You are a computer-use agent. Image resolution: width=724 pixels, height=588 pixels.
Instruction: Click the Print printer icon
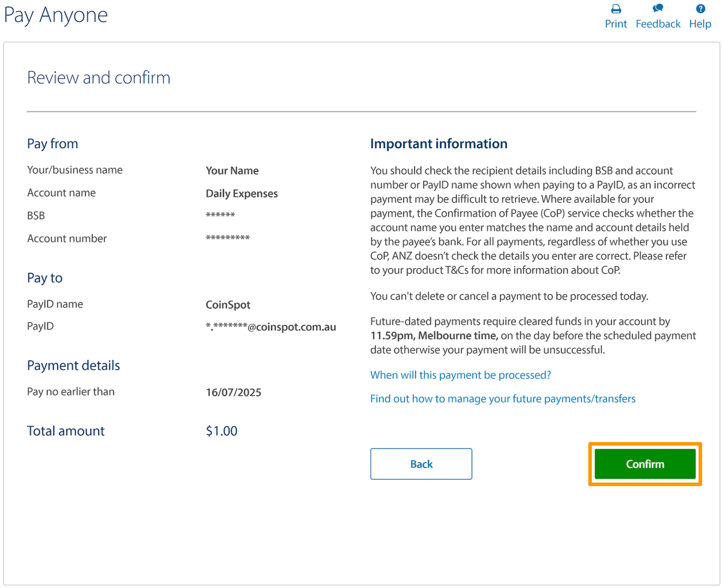(x=616, y=9)
